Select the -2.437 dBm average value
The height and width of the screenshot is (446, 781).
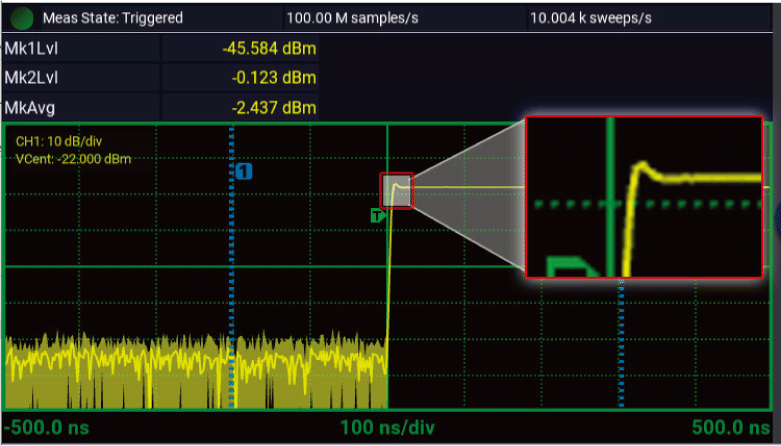274,107
